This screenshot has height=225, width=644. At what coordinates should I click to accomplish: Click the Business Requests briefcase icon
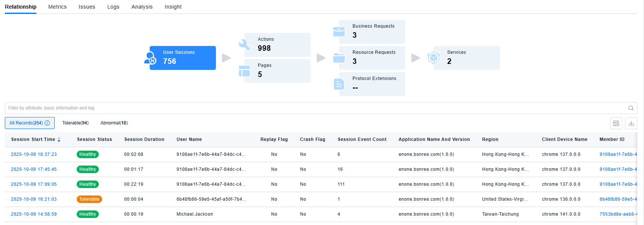(x=339, y=32)
